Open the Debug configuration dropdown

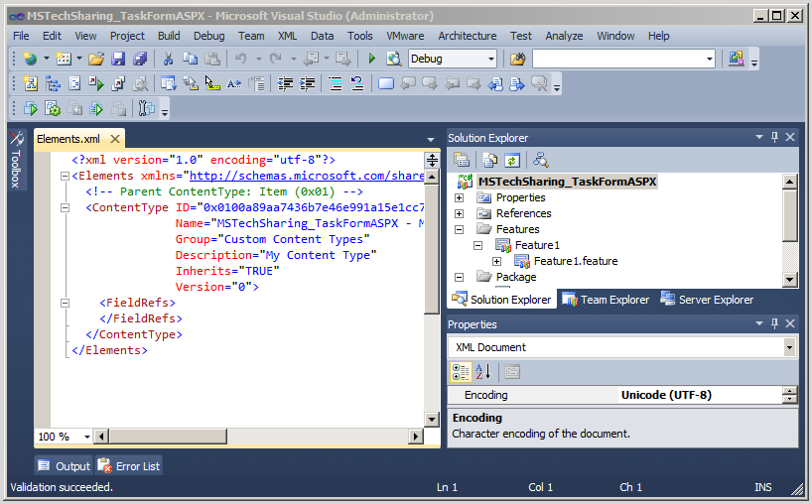pyautogui.click(x=491, y=59)
